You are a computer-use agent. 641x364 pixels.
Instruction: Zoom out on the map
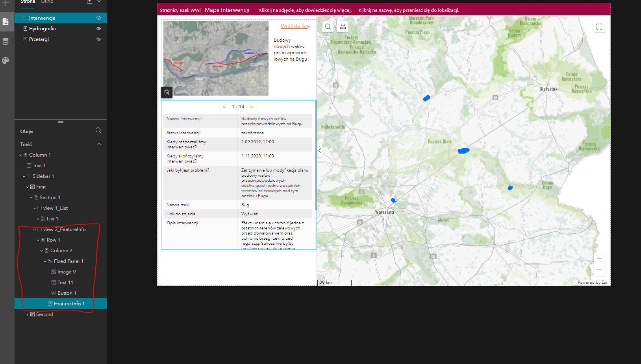coord(599,270)
